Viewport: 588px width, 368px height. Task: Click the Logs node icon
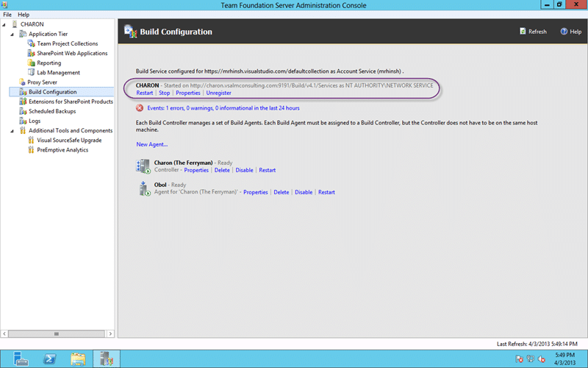[23, 121]
